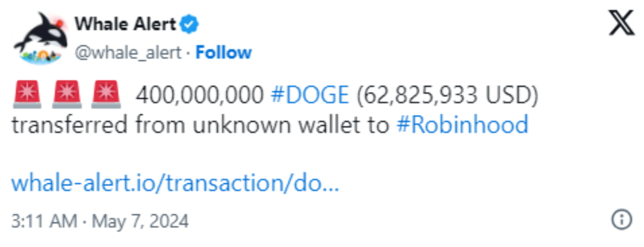This screenshot has width=644, height=247.
Task: Click the 400,000,000 amount text
Action: (x=199, y=96)
